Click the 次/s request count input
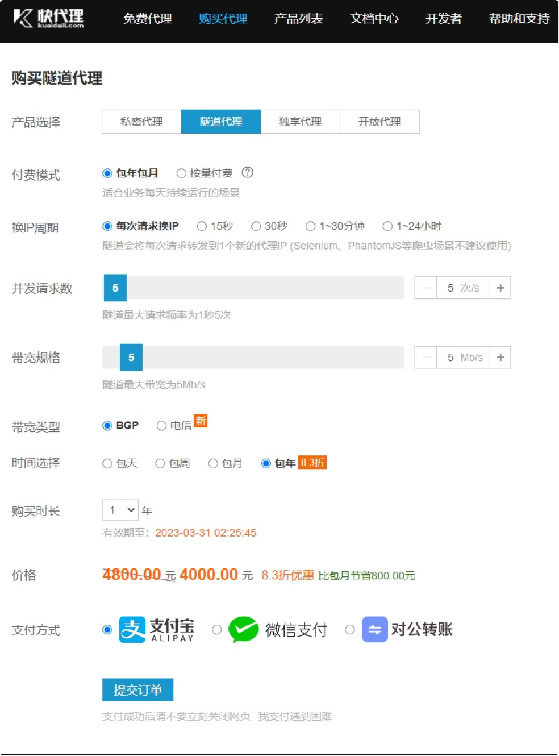This screenshot has width=559, height=756. (462, 288)
